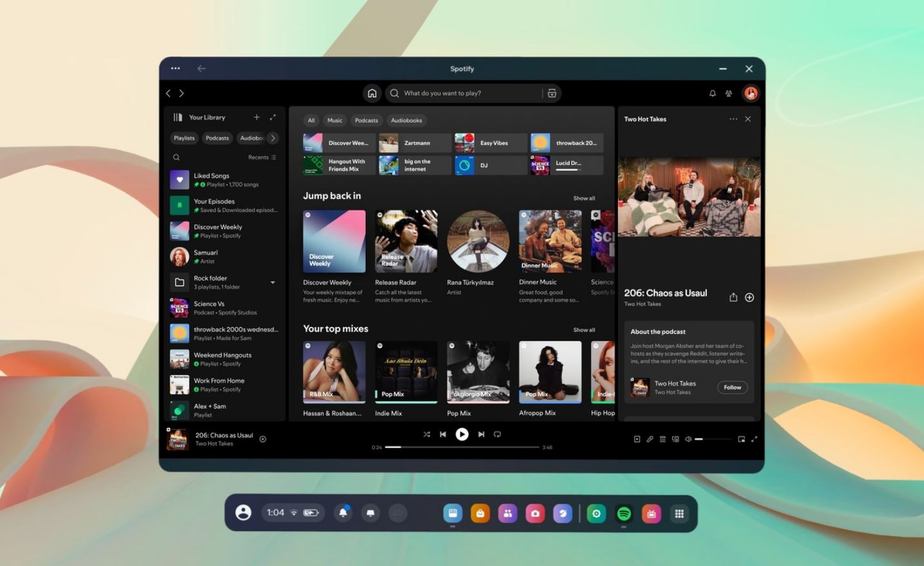Open the Easy Vibes shortcut tile
Image resolution: width=924 pixels, height=566 pixels.
click(491, 143)
